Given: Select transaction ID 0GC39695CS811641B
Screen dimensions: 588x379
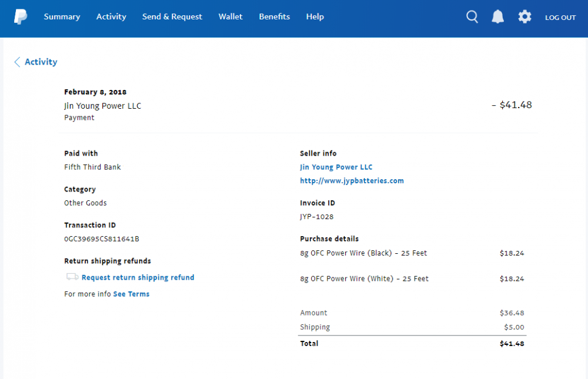Looking at the screenshot, I should 102,239.
